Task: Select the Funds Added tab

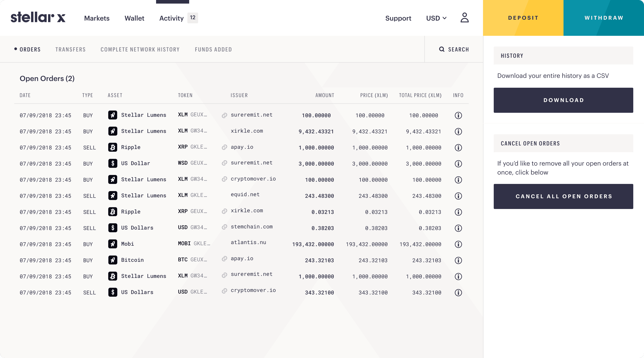Action: click(x=213, y=49)
